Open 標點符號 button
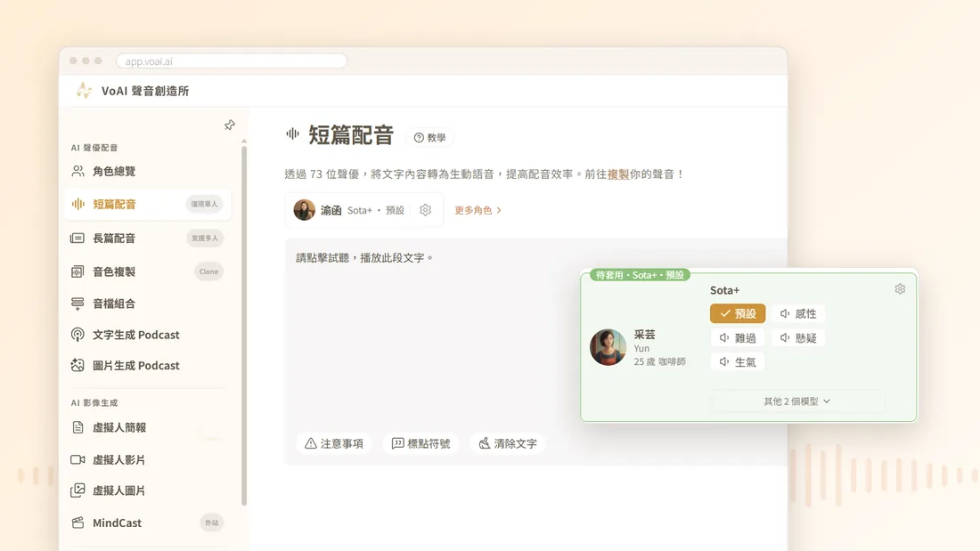Viewport: 980px width, 551px height. click(421, 443)
